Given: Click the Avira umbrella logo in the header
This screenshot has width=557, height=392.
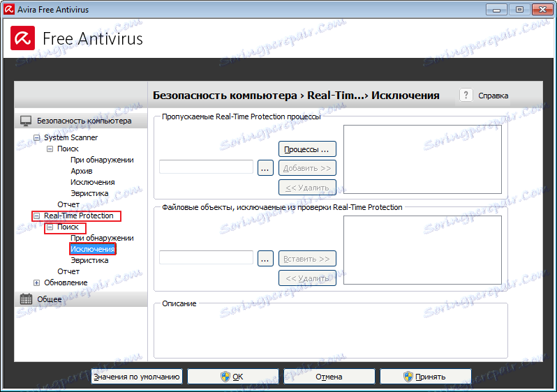Looking at the screenshot, I should point(23,38).
